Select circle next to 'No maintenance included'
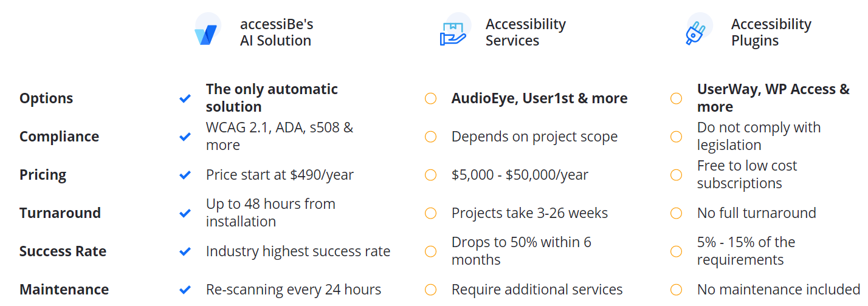Screen dimensions: 868x306 click(x=676, y=290)
